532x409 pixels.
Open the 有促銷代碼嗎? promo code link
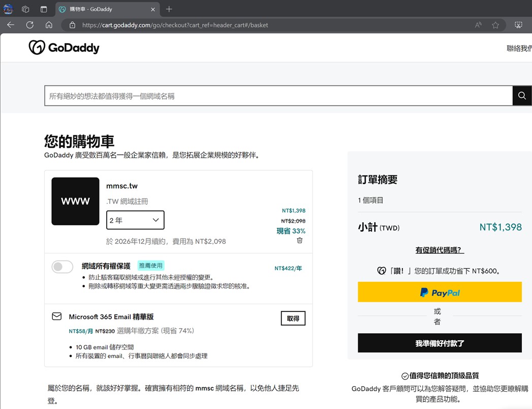point(440,250)
